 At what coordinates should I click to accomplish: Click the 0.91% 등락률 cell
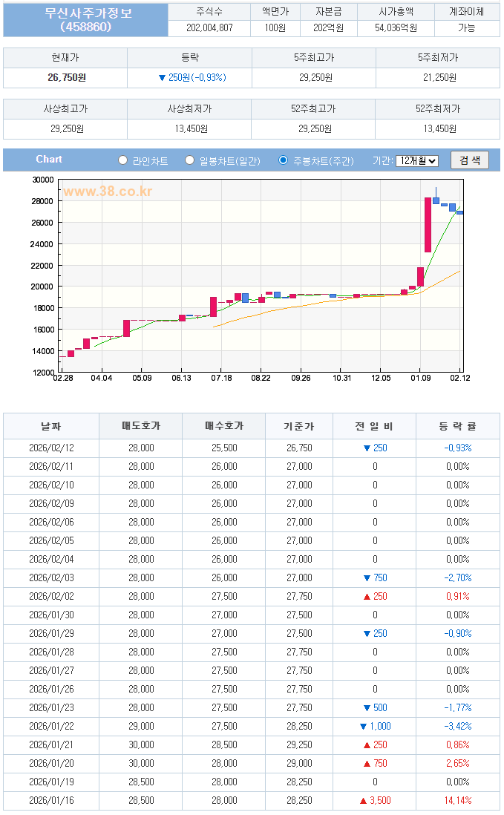click(x=458, y=597)
